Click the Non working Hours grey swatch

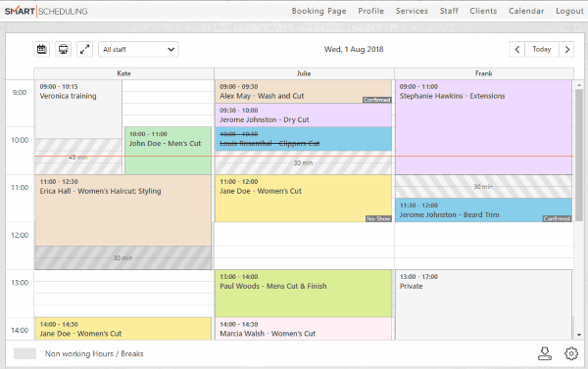[24, 353]
